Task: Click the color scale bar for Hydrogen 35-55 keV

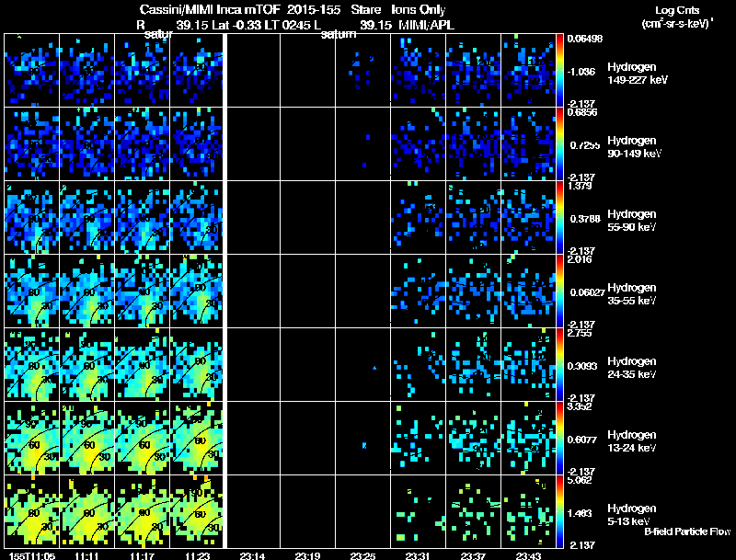Action: click(x=559, y=291)
